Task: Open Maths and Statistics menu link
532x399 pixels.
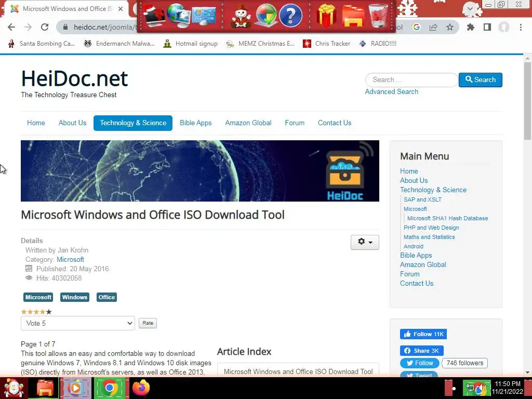Action: pyautogui.click(x=429, y=237)
